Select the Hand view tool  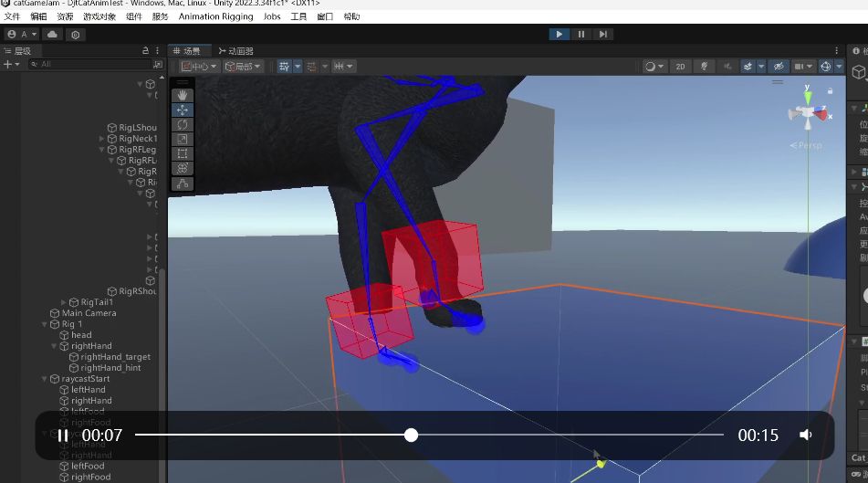[183, 94]
